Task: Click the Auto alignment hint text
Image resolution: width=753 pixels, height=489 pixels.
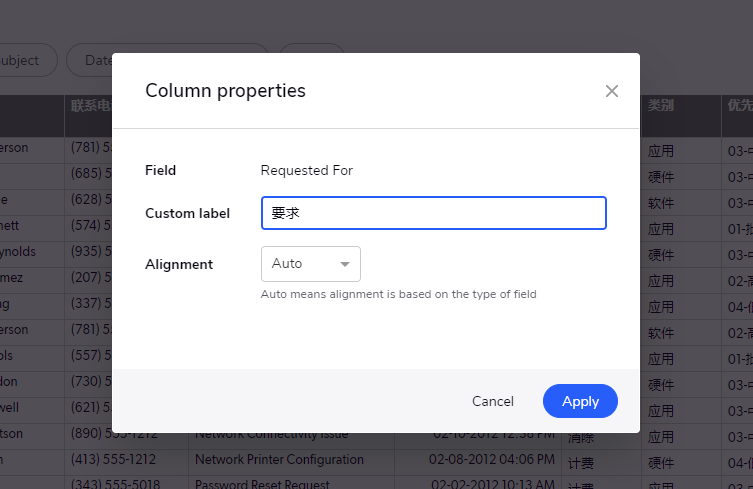Action: coord(398,294)
